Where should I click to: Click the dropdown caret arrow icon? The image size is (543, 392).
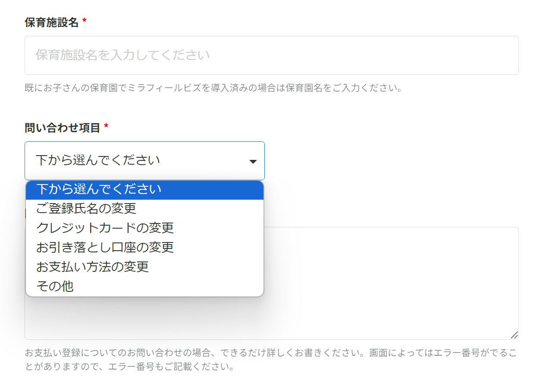253,162
